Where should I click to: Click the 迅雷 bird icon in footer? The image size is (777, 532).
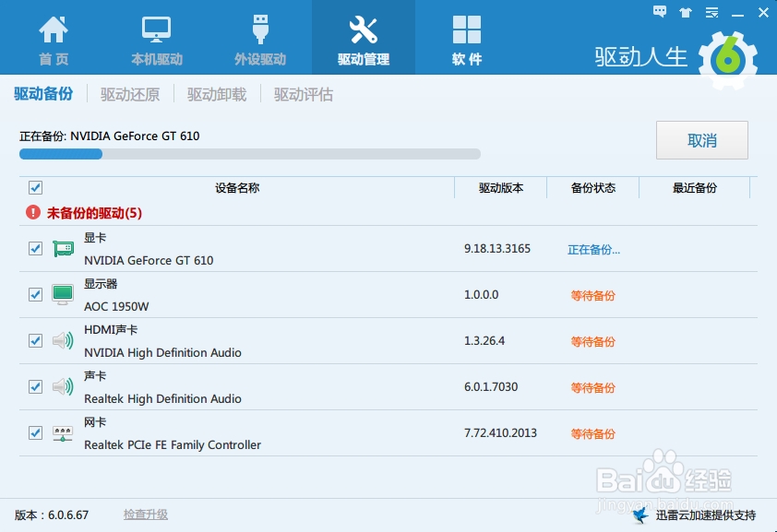640,515
